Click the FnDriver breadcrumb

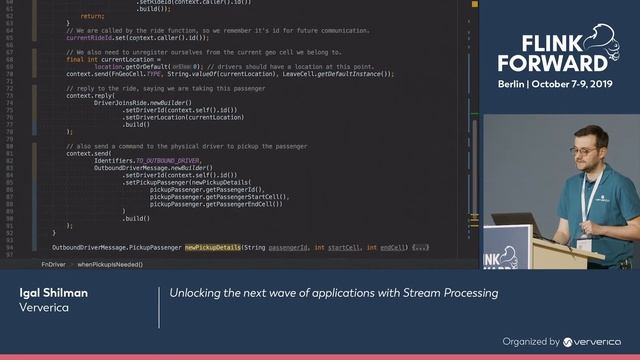(x=53, y=264)
